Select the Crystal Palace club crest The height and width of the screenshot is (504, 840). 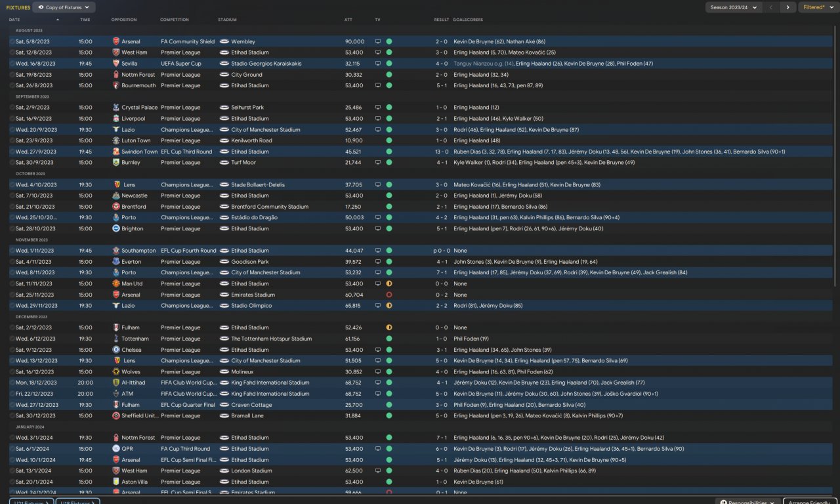pos(116,108)
